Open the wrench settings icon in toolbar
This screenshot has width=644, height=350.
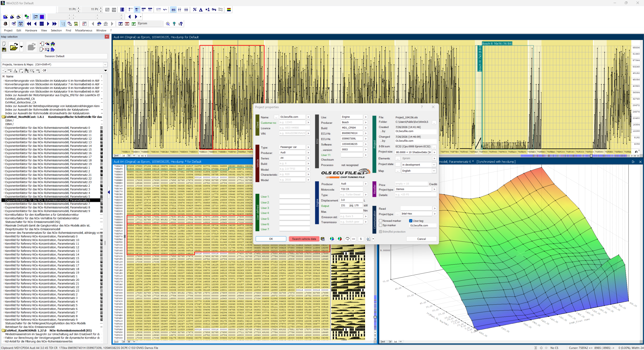tap(168, 24)
